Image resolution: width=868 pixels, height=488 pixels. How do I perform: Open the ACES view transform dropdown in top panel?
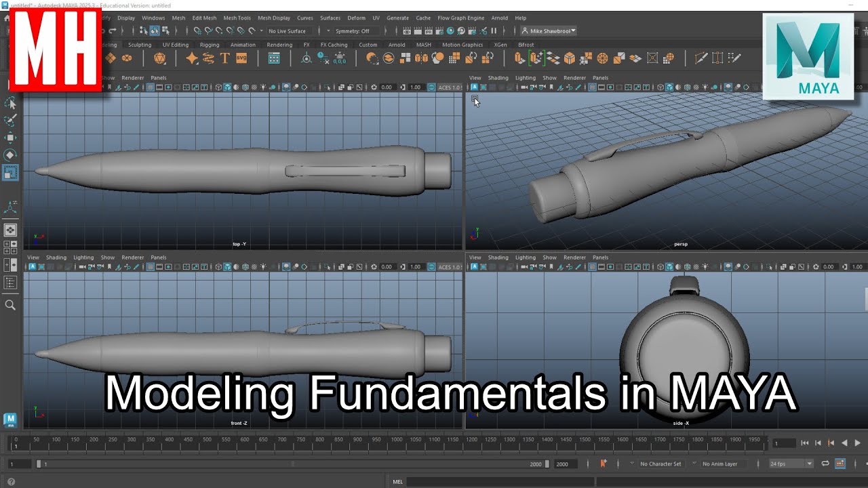[x=450, y=87]
